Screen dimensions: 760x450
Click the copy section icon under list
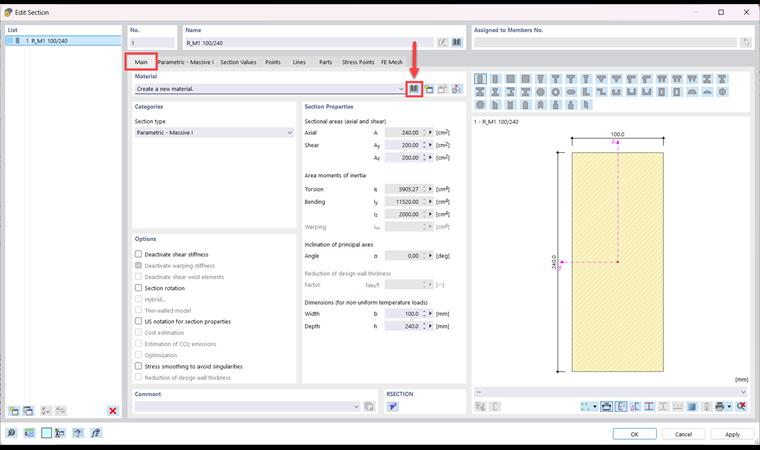29,411
